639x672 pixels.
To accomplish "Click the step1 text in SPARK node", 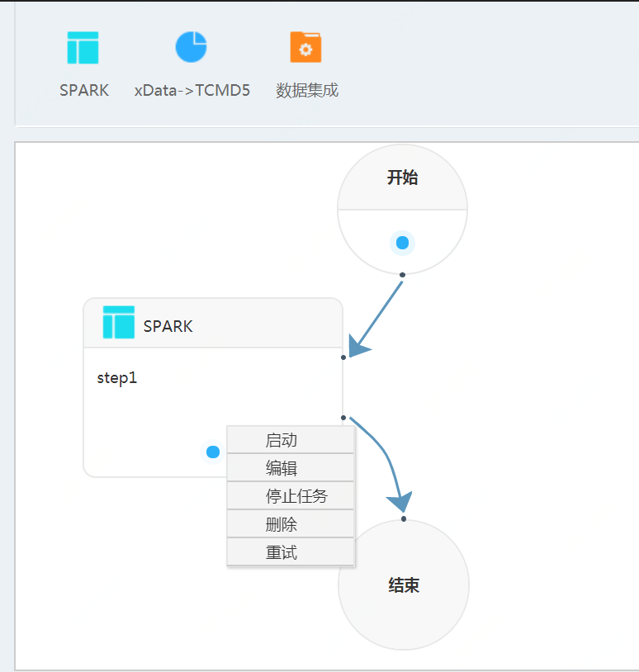I will 116,378.
